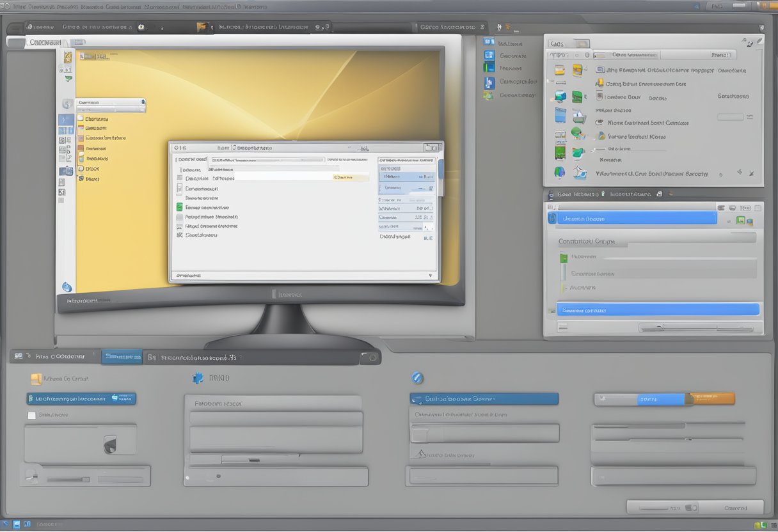Click the blue swirl icon at sidebar bottom
778x532 pixels.
(x=67, y=287)
